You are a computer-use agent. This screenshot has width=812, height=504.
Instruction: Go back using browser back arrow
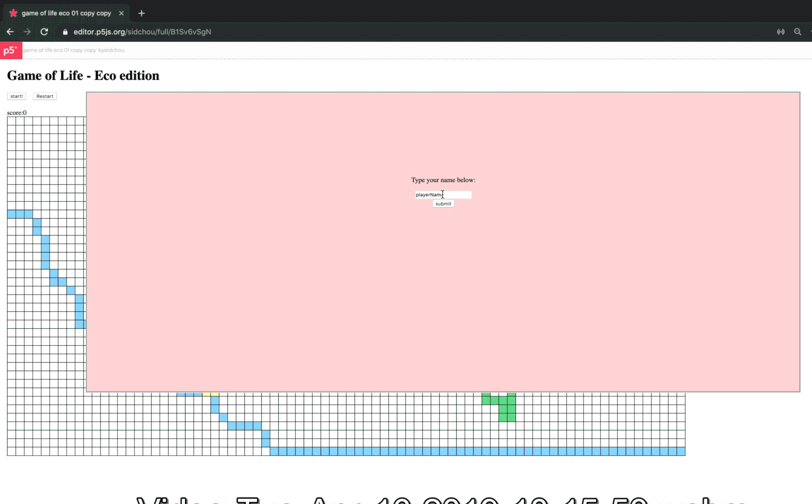pos(10,32)
